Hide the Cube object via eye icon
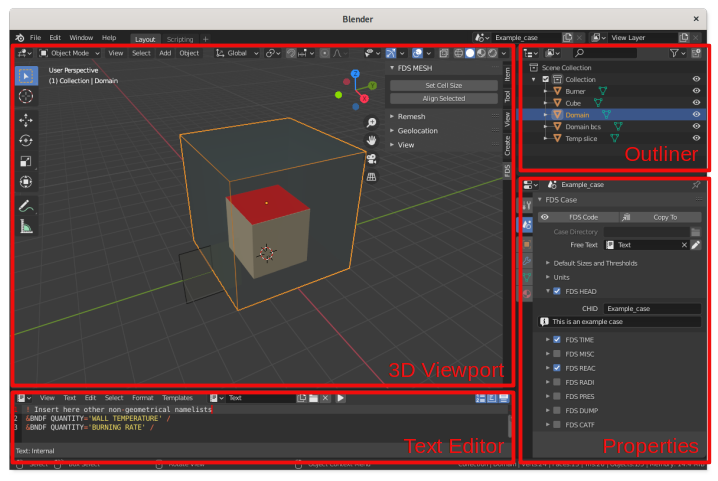Image resolution: width=718 pixels, height=481 pixels. tap(696, 103)
